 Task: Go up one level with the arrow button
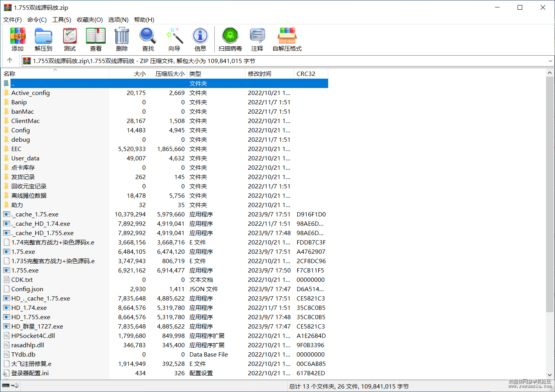10,61
